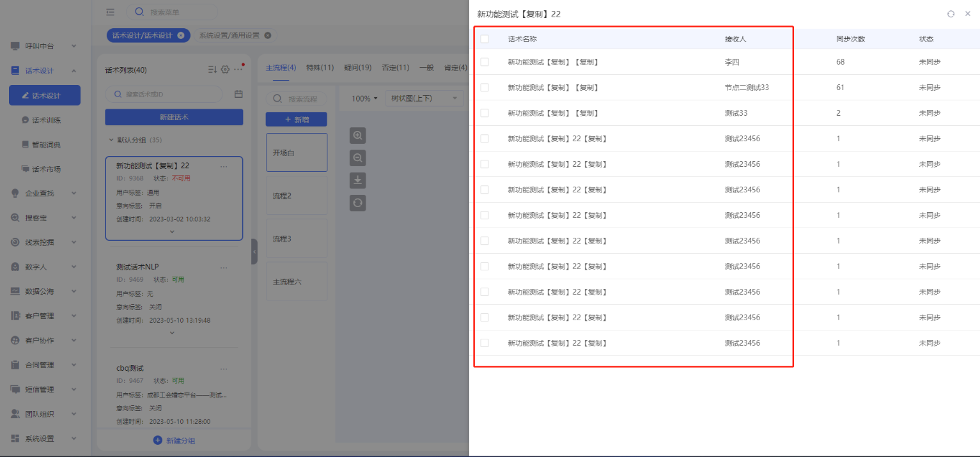Click the download icon on canvas toolbar
Viewport: 980px width, 457px height.
point(358,180)
